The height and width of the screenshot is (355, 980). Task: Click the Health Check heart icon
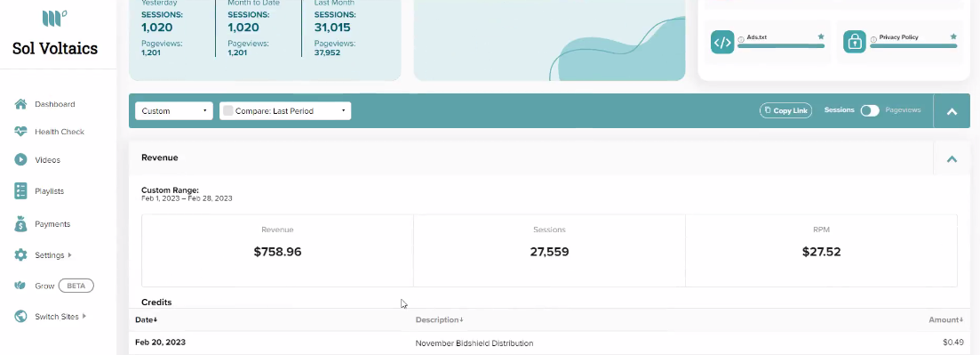click(x=20, y=132)
